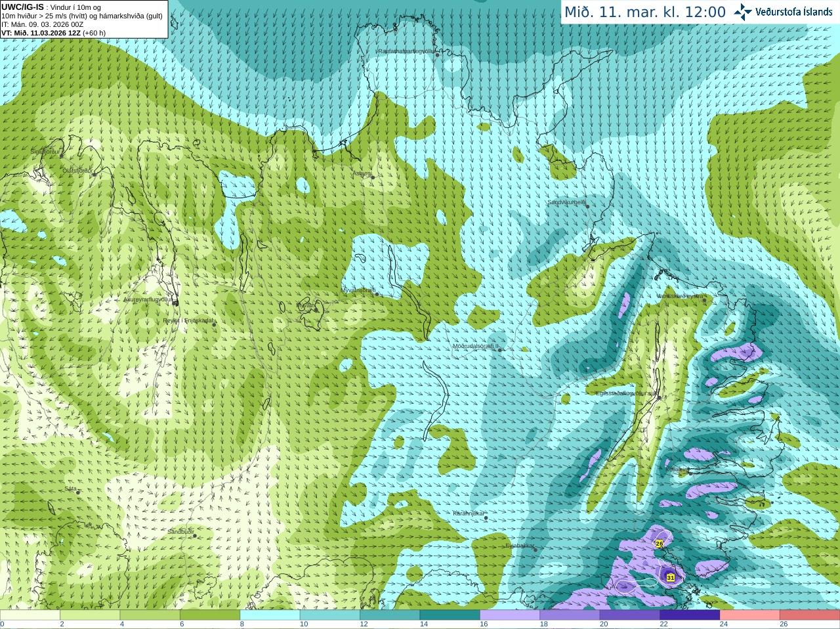Click the 16–18 m/s lavender legend swatch

click(x=510, y=615)
